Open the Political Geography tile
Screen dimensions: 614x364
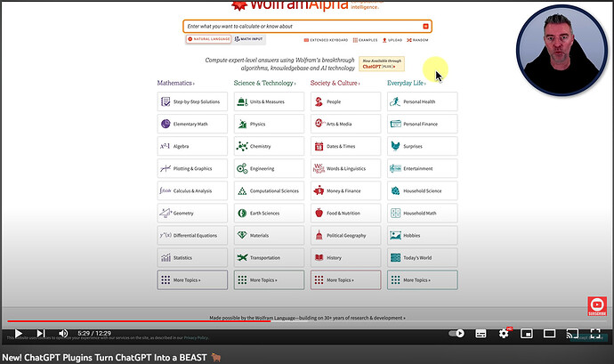(346, 236)
